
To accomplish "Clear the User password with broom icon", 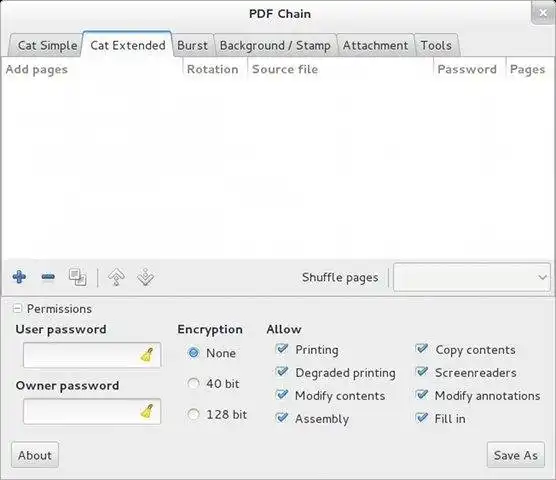I will tap(147, 355).
